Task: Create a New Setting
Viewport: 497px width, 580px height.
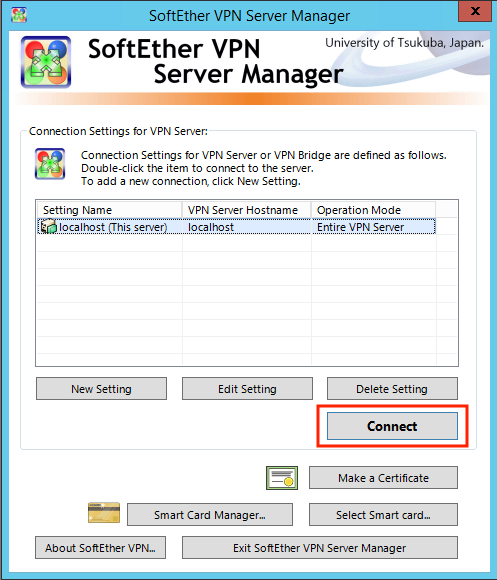Action: tap(101, 389)
